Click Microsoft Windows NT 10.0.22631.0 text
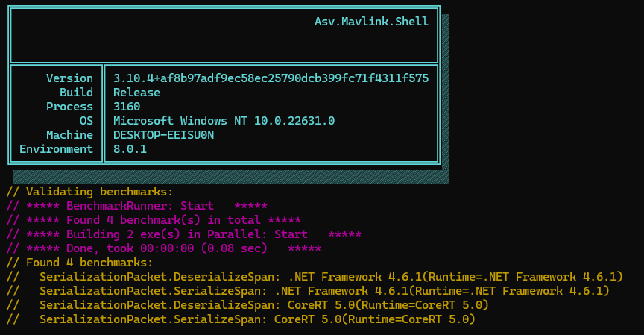Viewport: 644px width, 335px height. click(224, 121)
